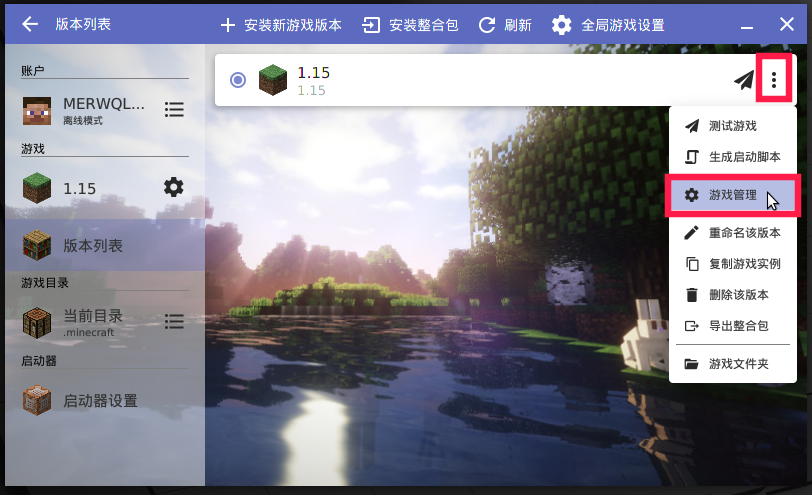Choose 导出整合包 menu entry
The image size is (812, 495).
(x=733, y=326)
